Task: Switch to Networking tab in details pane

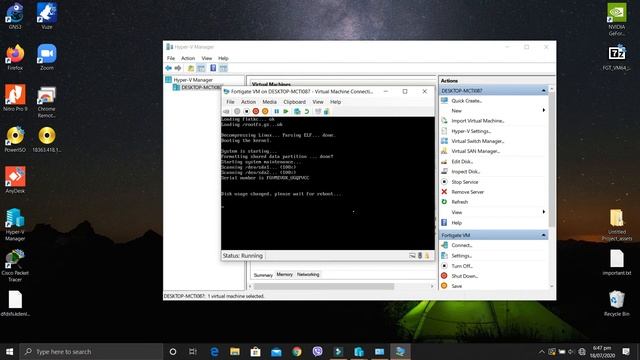Action: [308, 275]
